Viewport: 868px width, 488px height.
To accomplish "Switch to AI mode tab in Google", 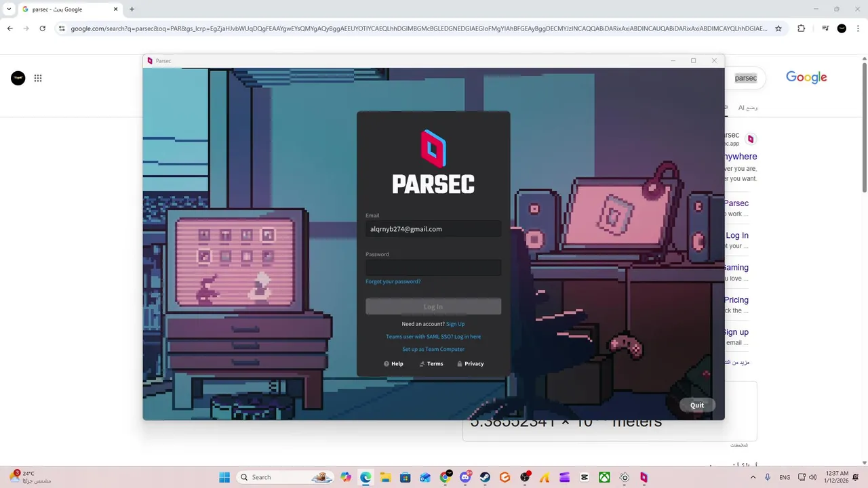I will (748, 108).
